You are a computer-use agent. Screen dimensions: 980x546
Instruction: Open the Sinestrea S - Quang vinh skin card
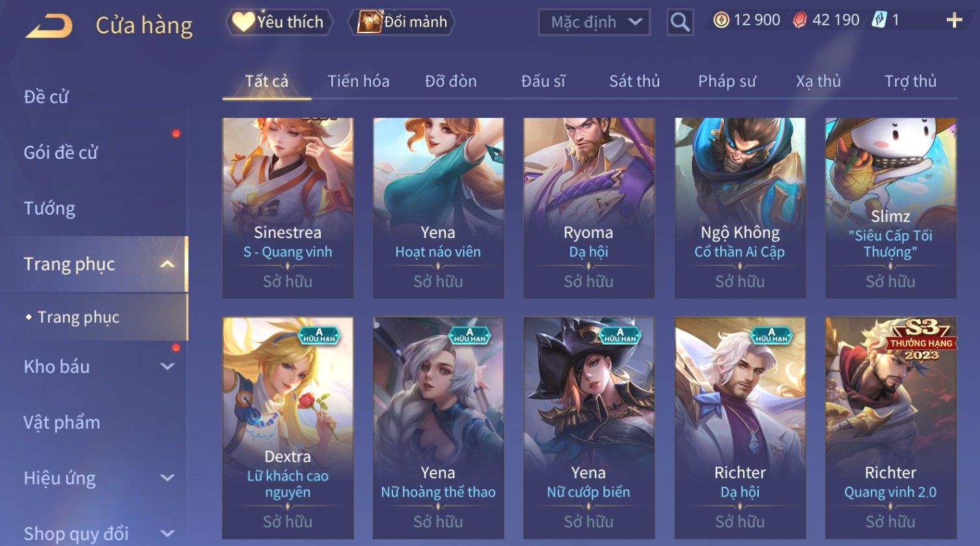[x=288, y=208]
